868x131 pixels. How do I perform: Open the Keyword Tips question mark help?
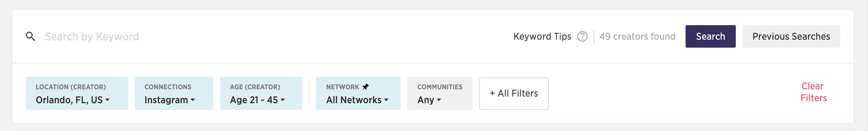pos(582,36)
